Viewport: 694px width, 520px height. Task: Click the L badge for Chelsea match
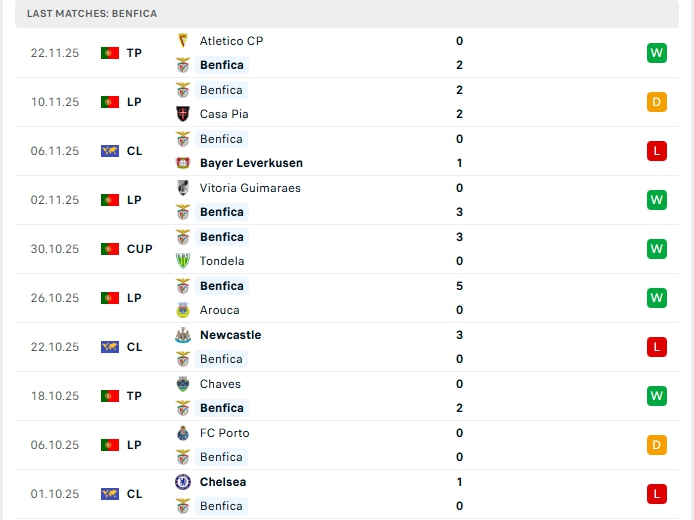click(656, 494)
